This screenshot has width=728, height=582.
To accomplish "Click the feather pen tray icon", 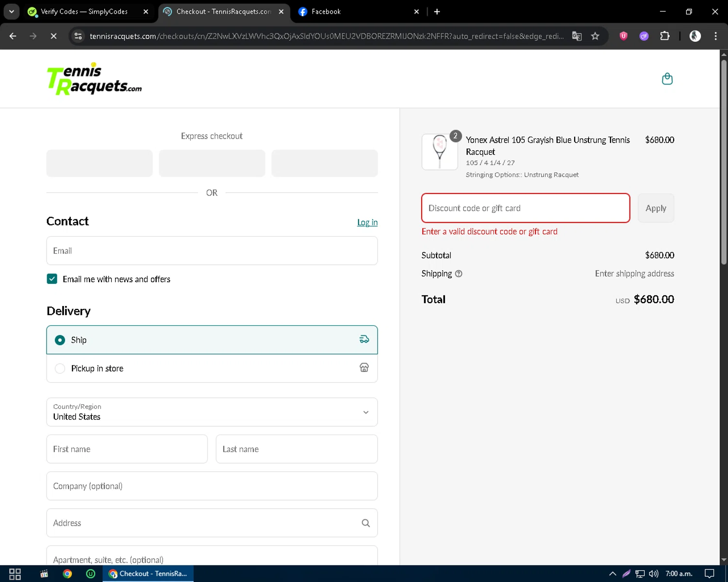I will 627,574.
